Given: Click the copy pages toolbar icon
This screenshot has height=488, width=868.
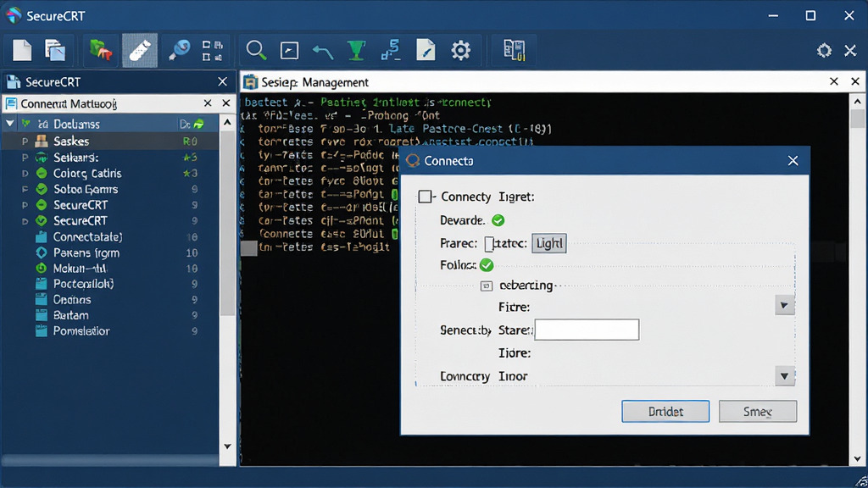Looking at the screenshot, I should [55, 50].
